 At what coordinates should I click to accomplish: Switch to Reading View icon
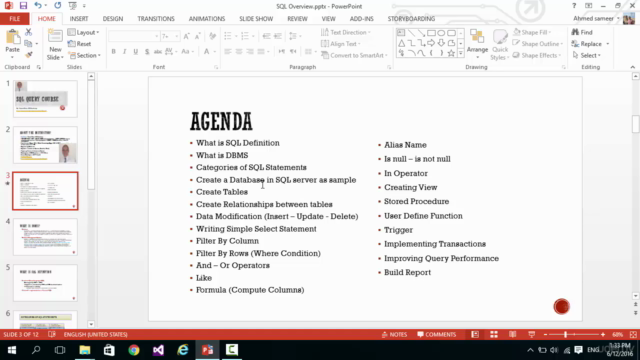click(513, 334)
